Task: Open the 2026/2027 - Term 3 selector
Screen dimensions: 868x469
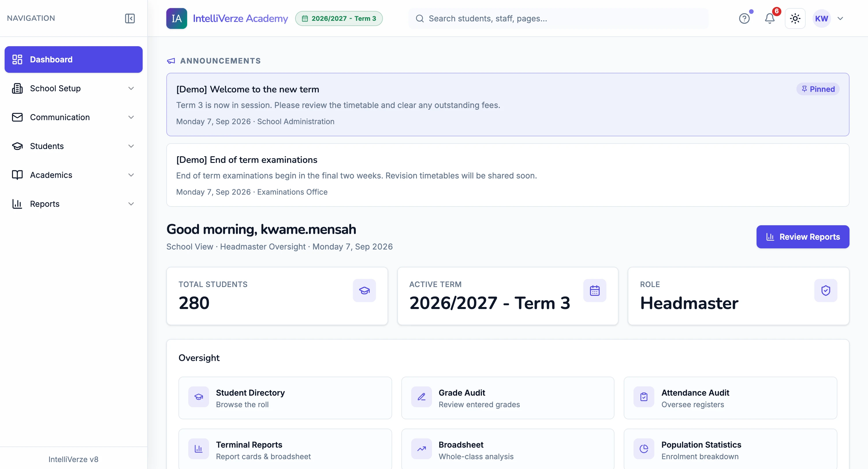Action: coord(339,18)
